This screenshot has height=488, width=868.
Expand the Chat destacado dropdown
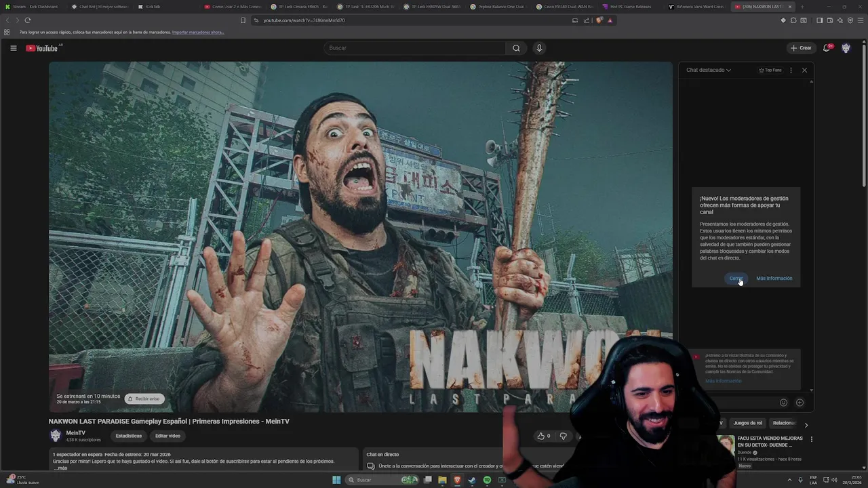pyautogui.click(x=709, y=70)
